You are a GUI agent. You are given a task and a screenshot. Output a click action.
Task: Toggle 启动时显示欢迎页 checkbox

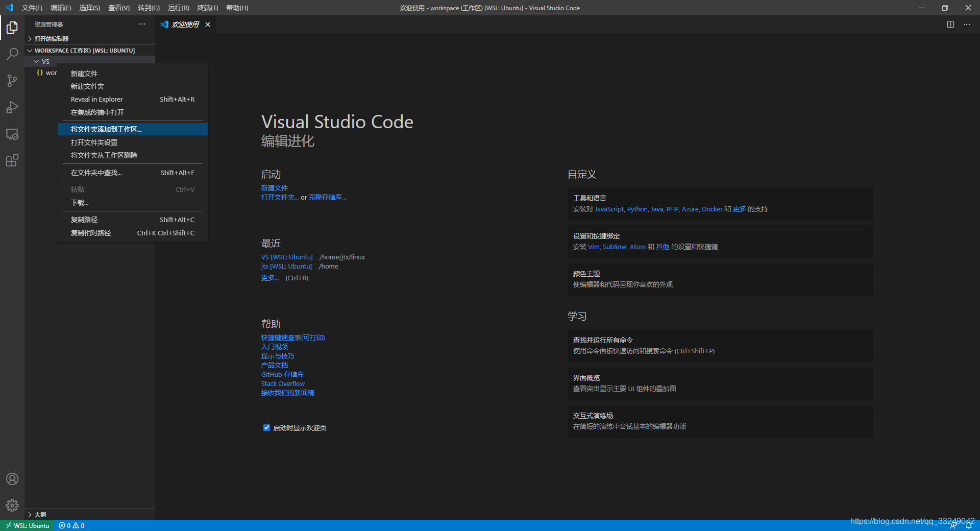[x=266, y=428]
